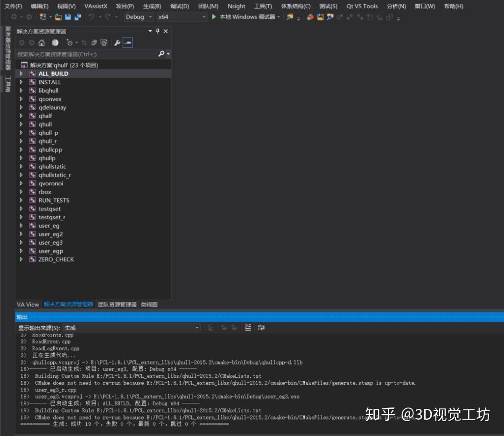Select the Home icon in Solution Explorer
The image size is (504, 436).
click(41, 42)
